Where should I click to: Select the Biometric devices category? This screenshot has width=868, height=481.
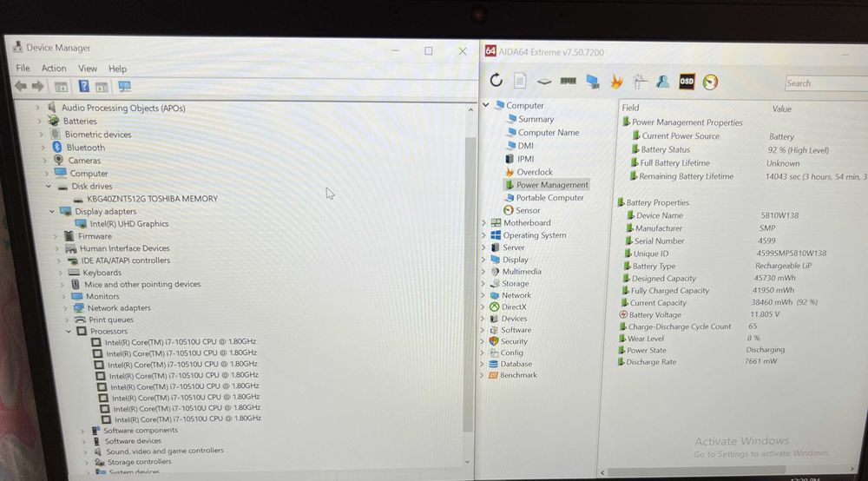coord(98,134)
